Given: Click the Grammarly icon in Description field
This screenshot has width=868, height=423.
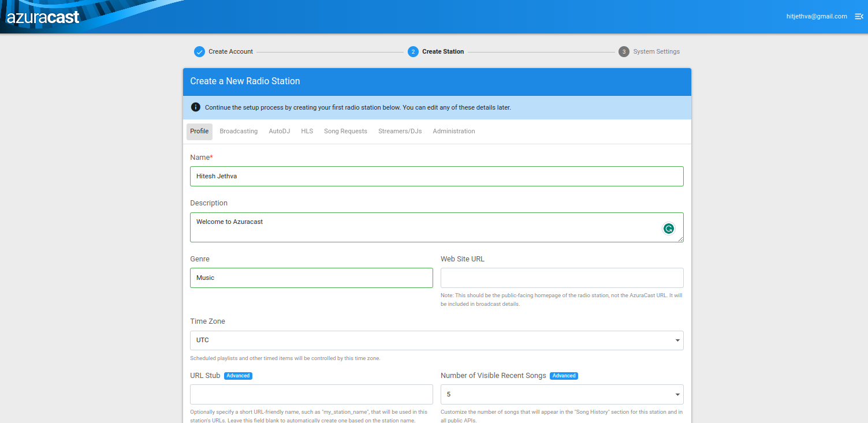Looking at the screenshot, I should click(668, 229).
